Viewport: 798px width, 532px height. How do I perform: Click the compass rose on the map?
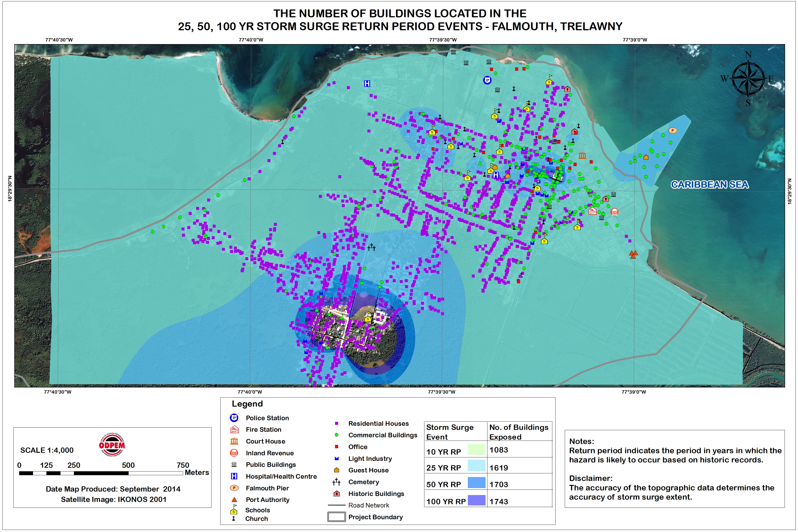[x=748, y=78]
